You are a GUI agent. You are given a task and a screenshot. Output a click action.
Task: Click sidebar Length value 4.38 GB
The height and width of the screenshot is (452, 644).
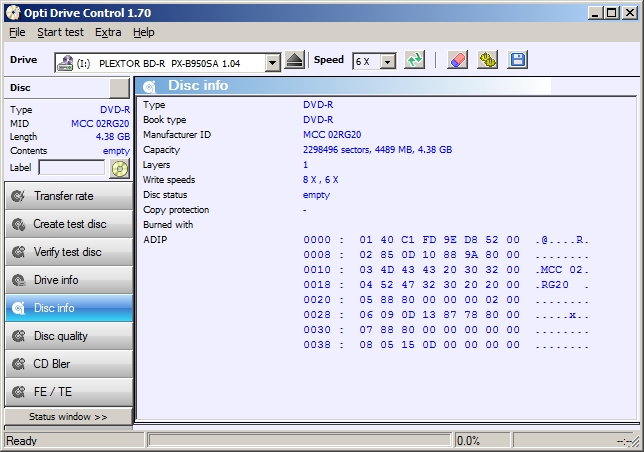113,137
